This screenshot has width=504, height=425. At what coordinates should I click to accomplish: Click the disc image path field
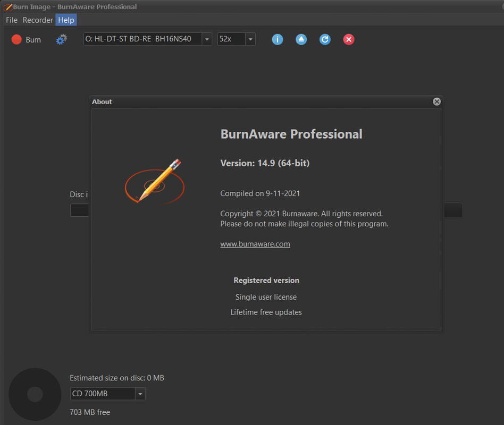coord(79,210)
